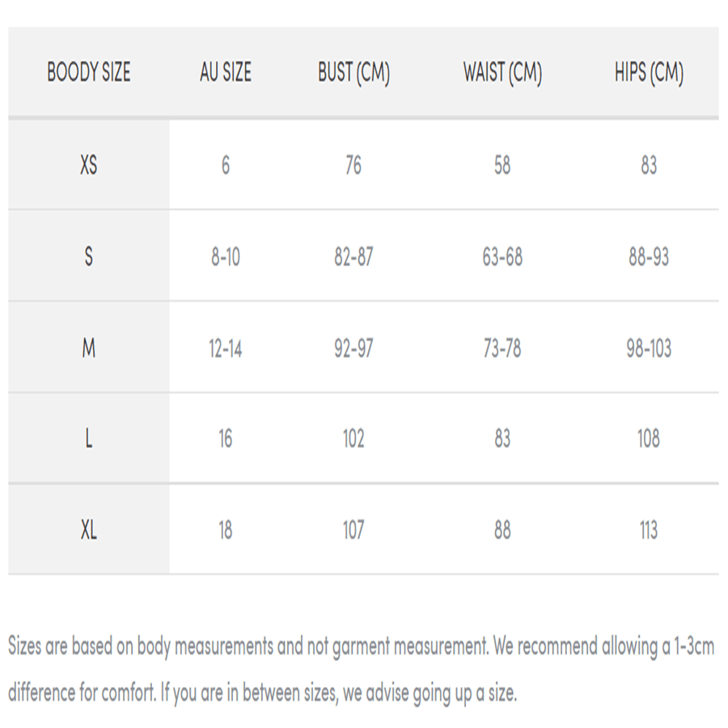Click hips measurement 98-103 cell
Viewport: 728px width, 728px height.
tap(649, 348)
